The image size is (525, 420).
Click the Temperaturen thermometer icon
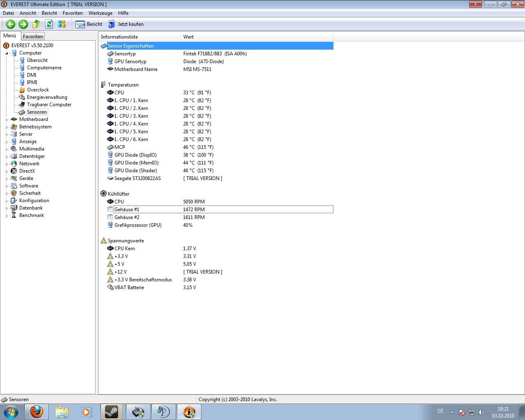click(103, 85)
